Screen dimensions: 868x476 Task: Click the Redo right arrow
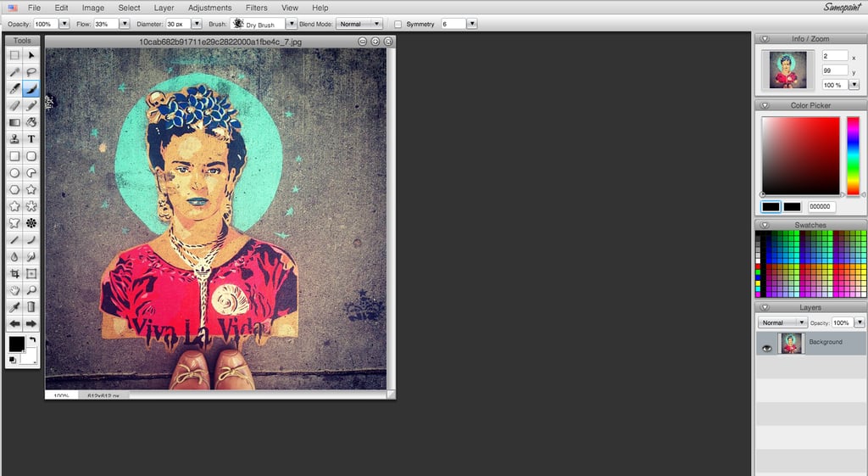(31, 323)
